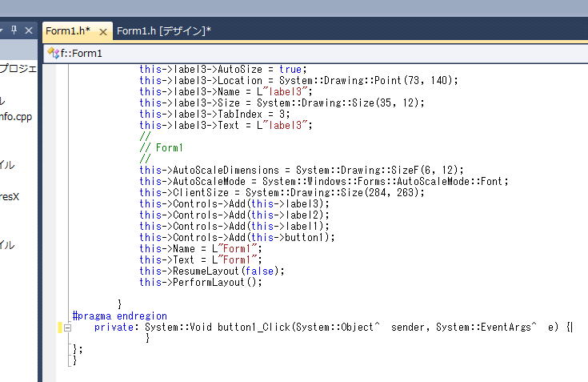Collapse the button1_Click function outline box
Image resolution: width=588 pixels, height=382 pixels.
[x=68, y=328]
